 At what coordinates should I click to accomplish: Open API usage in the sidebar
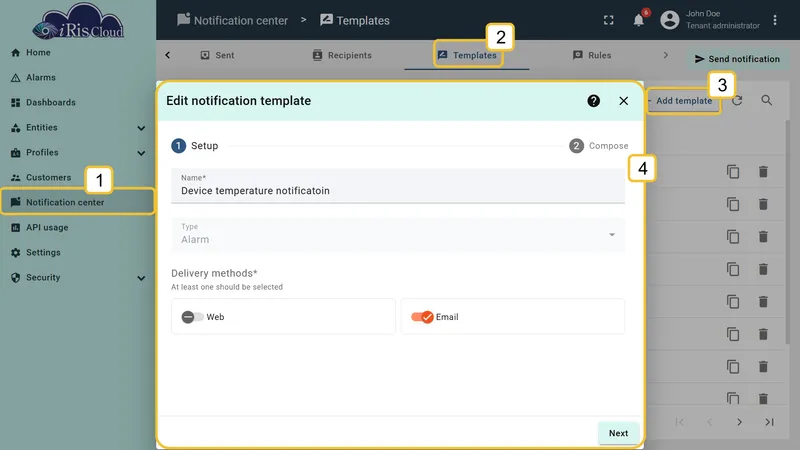tap(47, 228)
